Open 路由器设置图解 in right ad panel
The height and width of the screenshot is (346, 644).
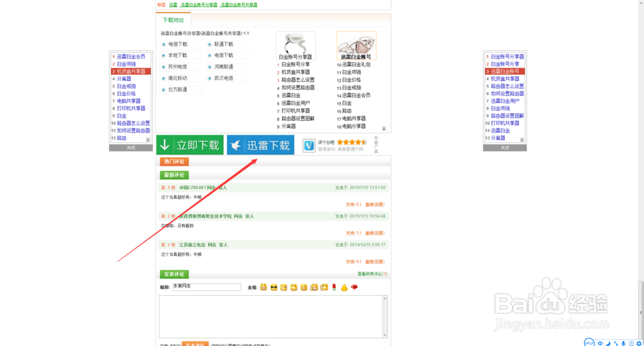(x=507, y=116)
